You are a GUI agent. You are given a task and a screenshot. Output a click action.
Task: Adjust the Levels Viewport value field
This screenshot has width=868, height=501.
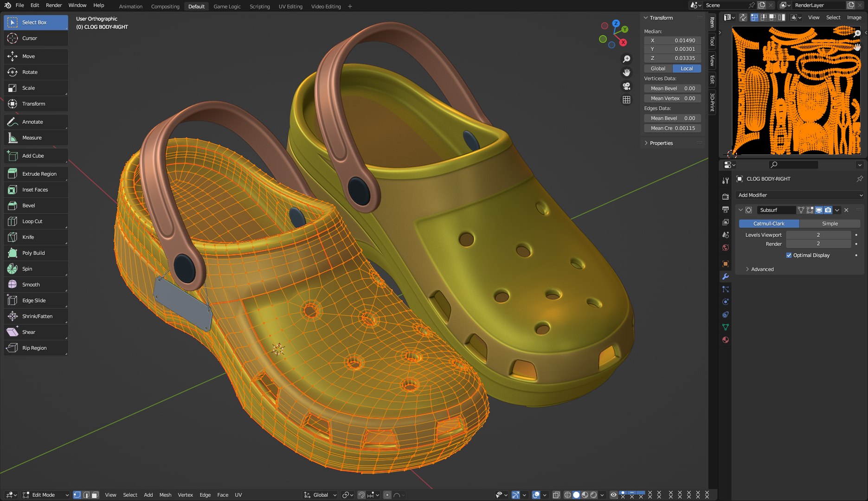[x=818, y=235]
